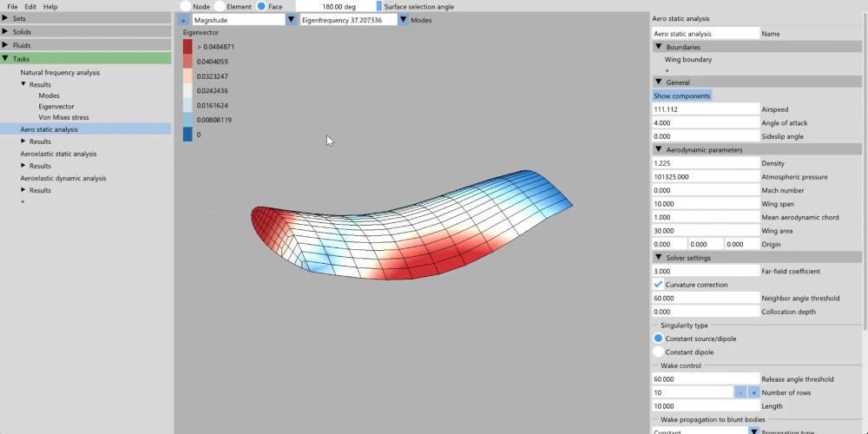
Task: Select Aeroelastic dynamic analysis task
Action: (63, 178)
